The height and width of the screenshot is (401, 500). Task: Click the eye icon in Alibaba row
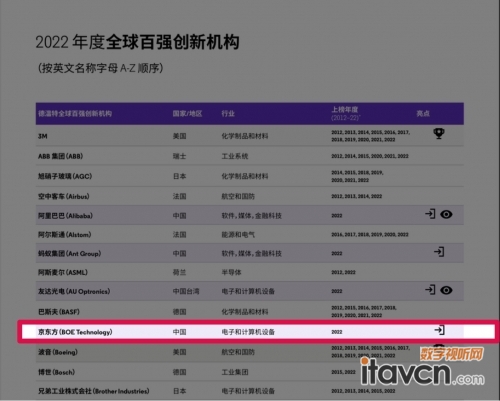coord(446,214)
